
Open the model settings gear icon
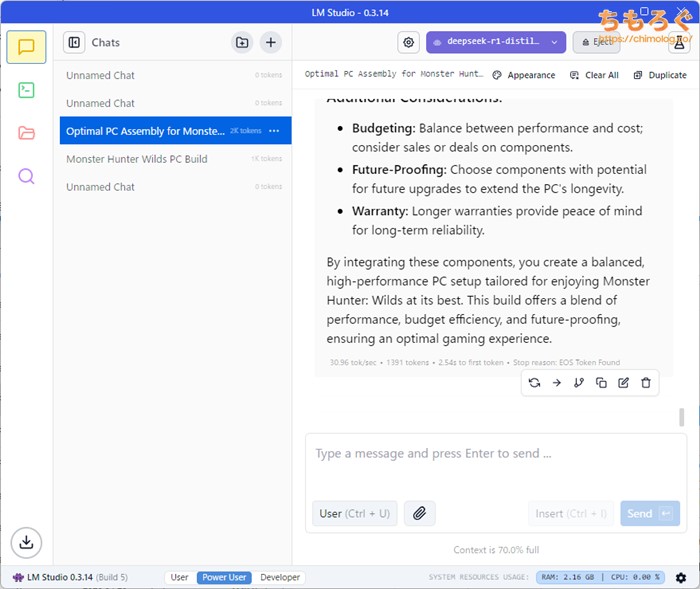(x=408, y=42)
